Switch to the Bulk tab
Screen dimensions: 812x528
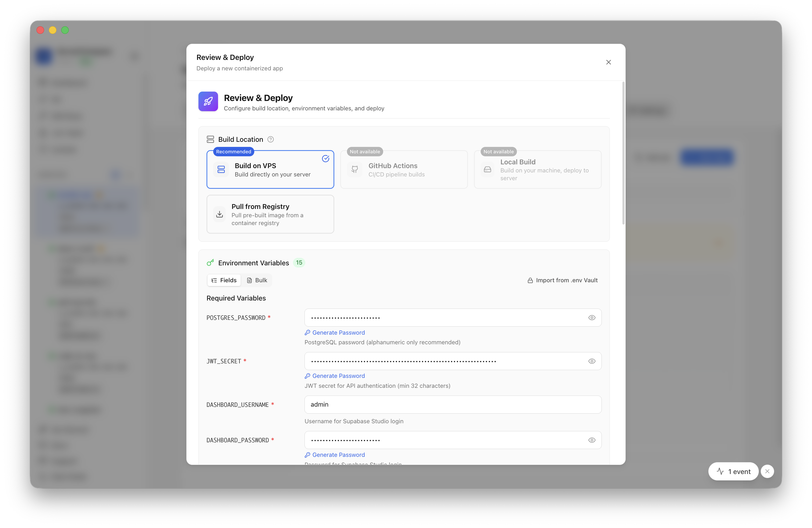click(257, 280)
